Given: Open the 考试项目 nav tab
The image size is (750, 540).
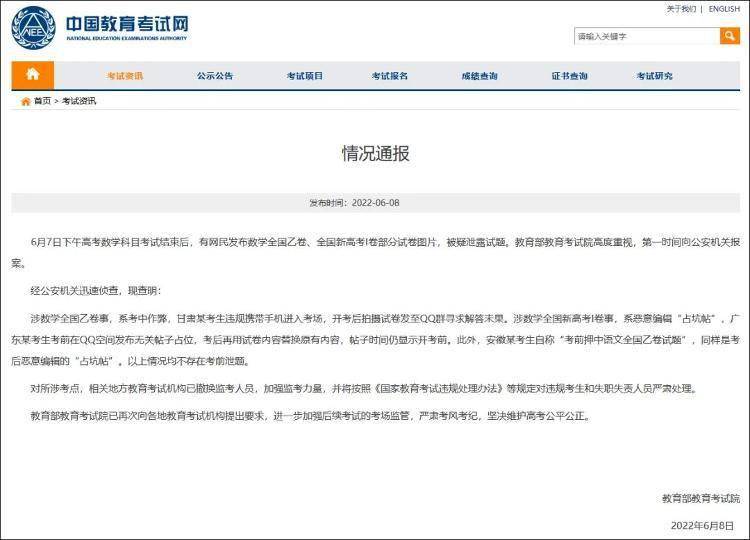Looking at the screenshot, I should 305,76.
